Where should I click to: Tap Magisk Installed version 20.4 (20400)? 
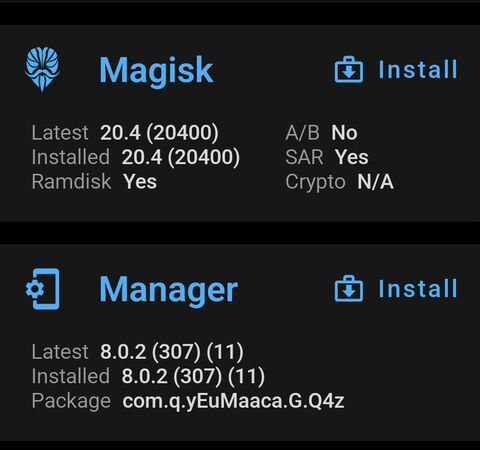pos(181,157)
